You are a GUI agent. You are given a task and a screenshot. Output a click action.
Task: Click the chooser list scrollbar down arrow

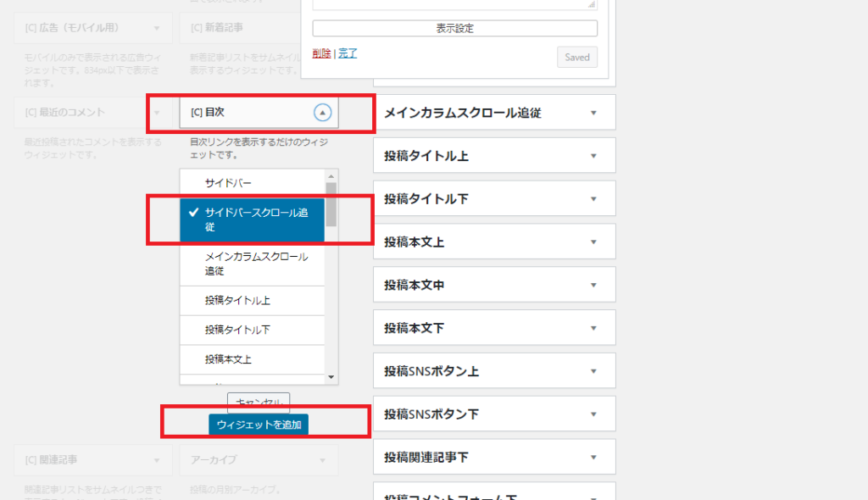331,377
